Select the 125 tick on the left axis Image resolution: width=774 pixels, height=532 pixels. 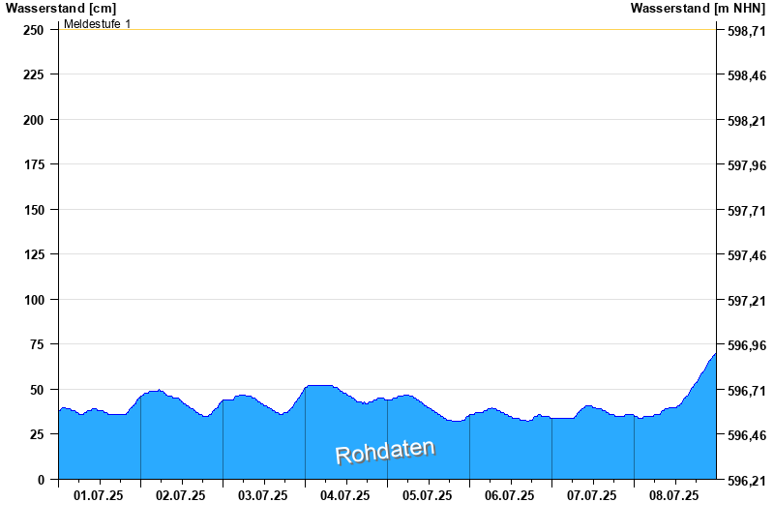[34, 254]
